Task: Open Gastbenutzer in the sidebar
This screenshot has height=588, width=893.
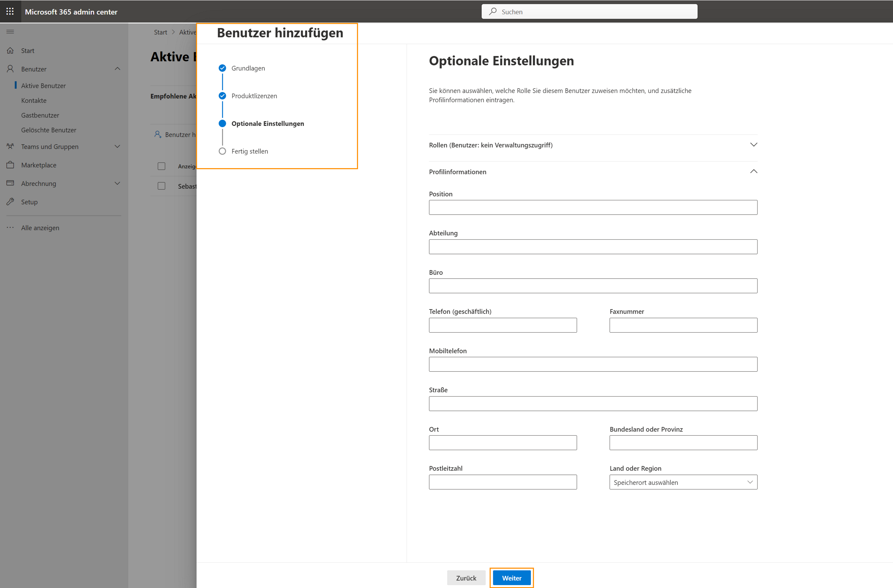Action: 40,115
